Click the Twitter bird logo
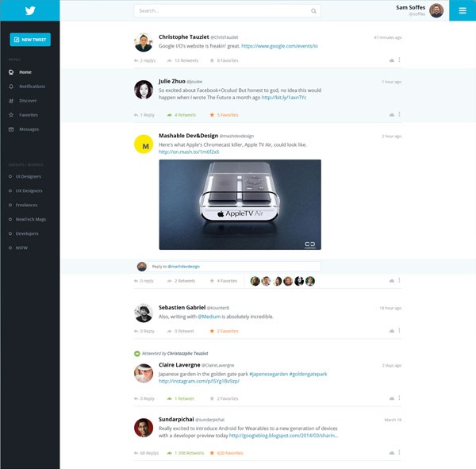This screenshot has width=476, height=469. pyautogui.click(x=30, y=10)
